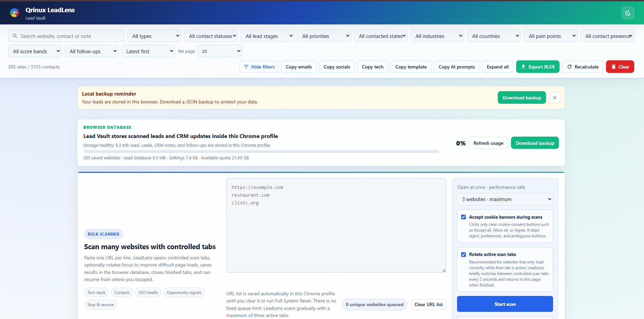
Task: Click the Opportunity signals chip
Action: pos(184,293)
